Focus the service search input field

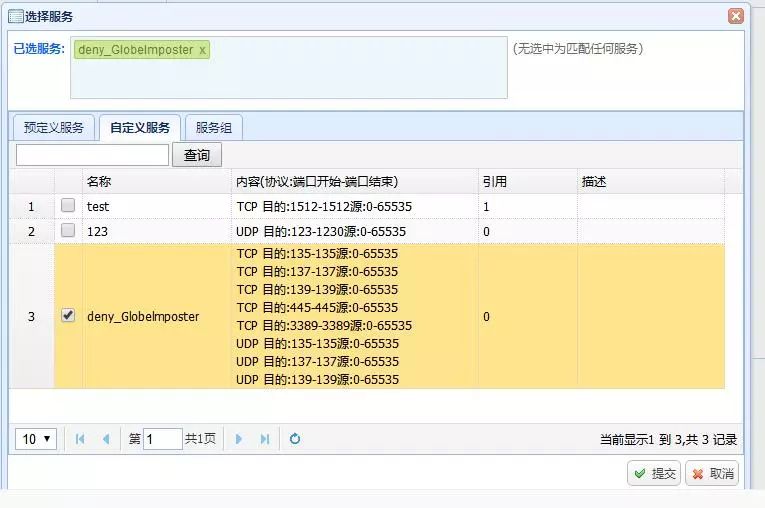[x=92, y=155]
